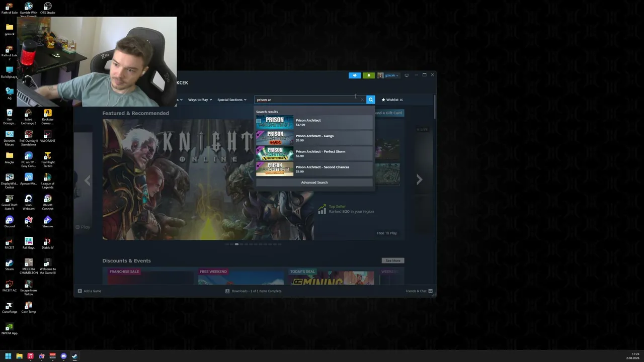Open the Downloads status in Steam footer
This screenshot has width=644, height=362.
(254, 291)
